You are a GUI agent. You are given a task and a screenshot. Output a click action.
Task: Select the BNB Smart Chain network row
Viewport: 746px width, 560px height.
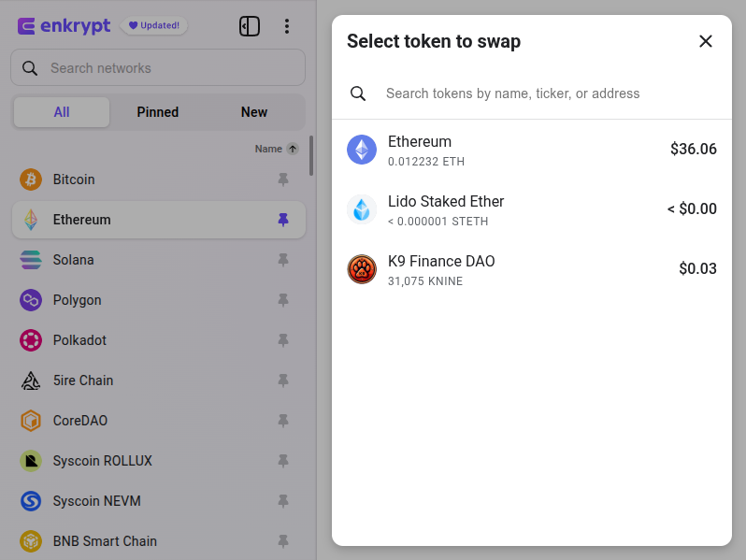click(158, 541)
